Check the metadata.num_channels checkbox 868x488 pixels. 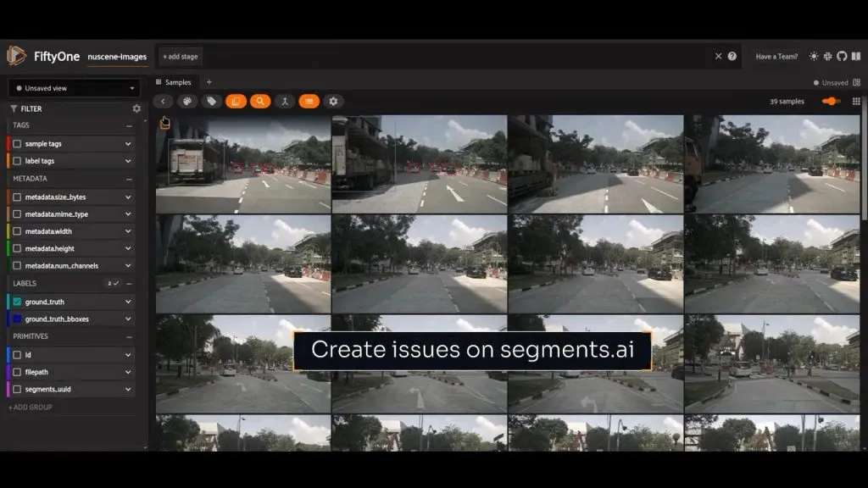(17, 265)
